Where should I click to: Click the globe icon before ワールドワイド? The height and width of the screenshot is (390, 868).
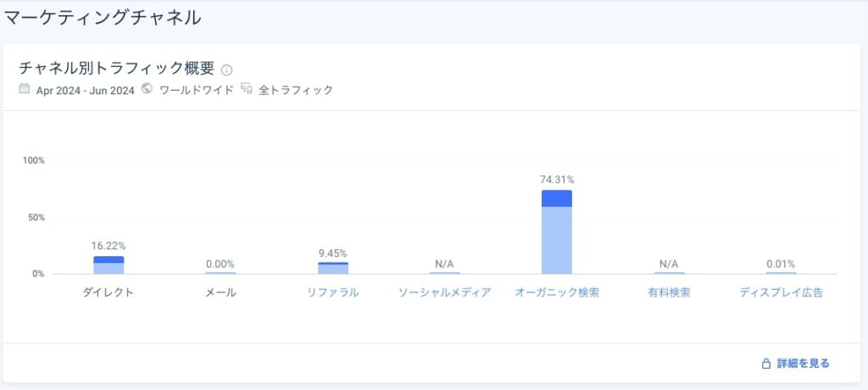coord(147,89)
